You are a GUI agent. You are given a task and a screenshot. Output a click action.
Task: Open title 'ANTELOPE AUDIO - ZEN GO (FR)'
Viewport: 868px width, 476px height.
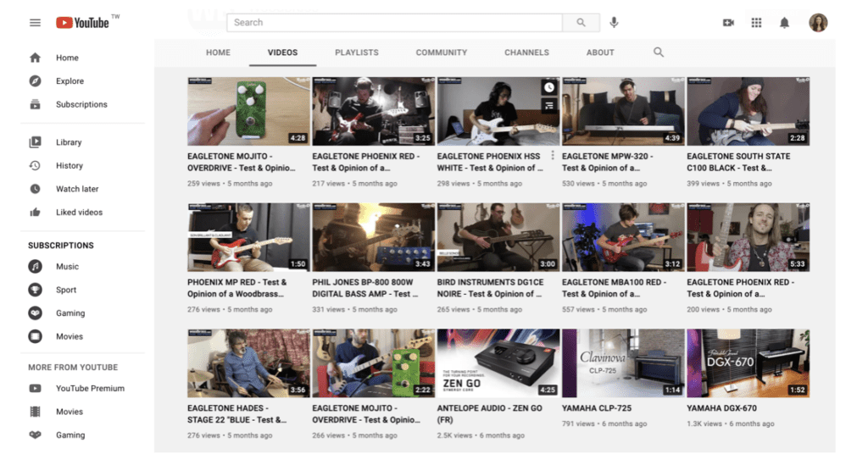490,414
